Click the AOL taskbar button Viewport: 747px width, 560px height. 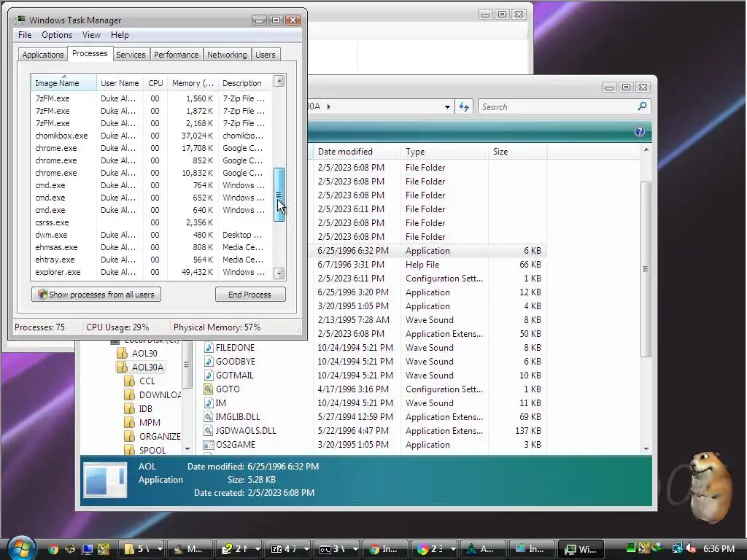tap(481, 549)
